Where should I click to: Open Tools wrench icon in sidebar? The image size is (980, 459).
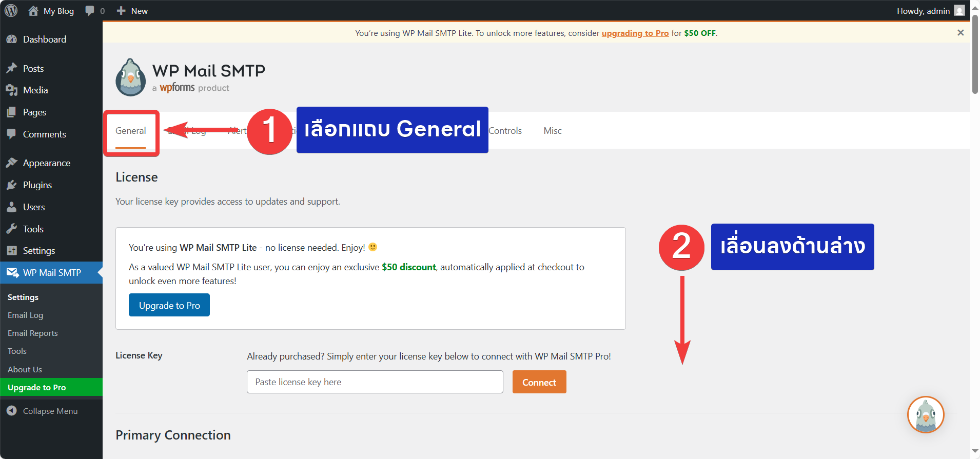click(x=12, y=229)
